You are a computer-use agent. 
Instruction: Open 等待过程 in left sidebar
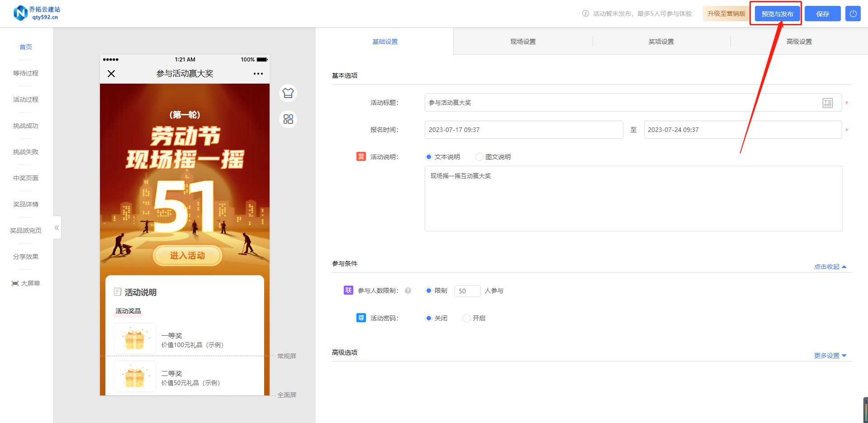pyautogui.click(x=26, y=73)
